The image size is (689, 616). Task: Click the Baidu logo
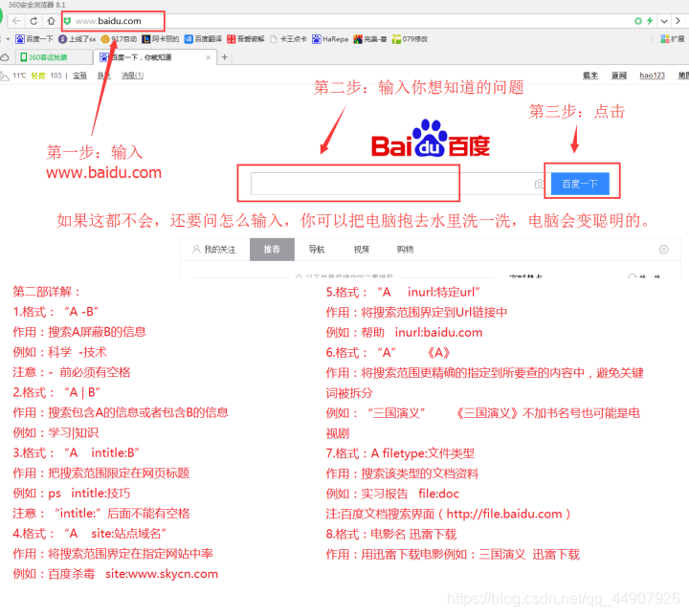coord(431,139)
